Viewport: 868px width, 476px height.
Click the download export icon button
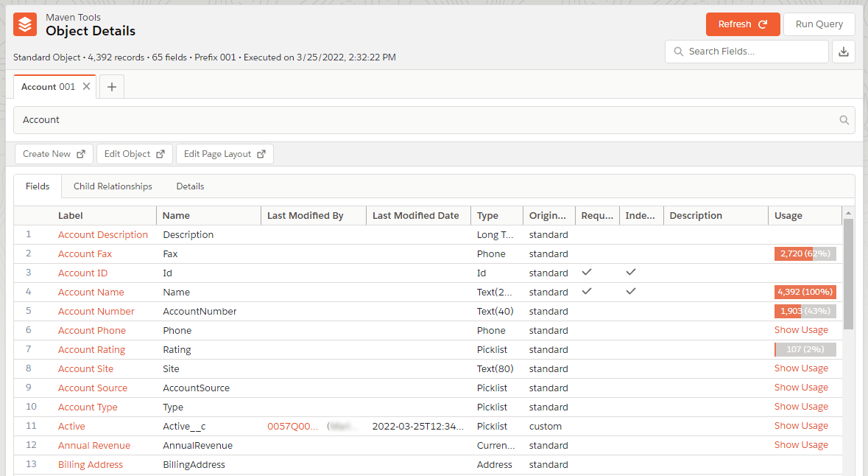coord(844,52)
